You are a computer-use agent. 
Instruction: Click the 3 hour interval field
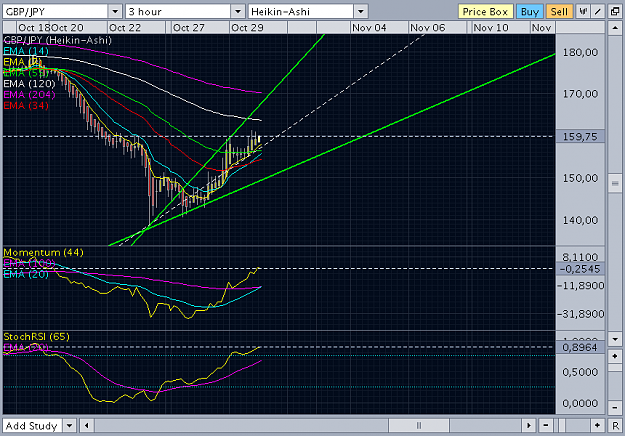click(x=178, y=12)
